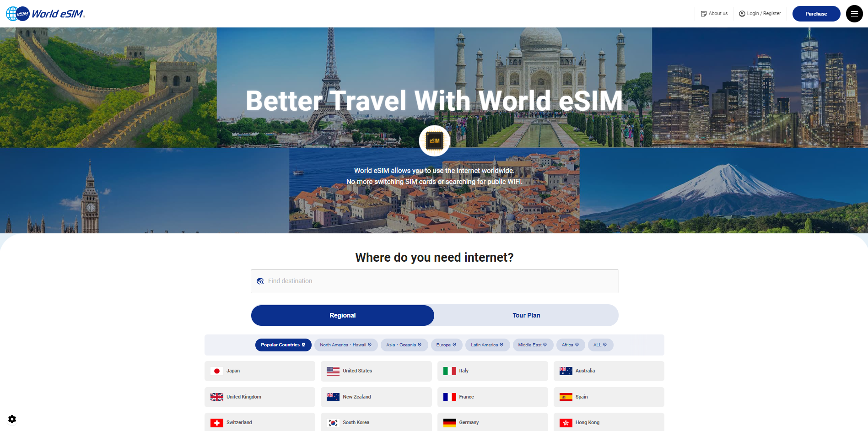The image size is (868, 431).
Task: Choose United States as destination
Action: point(376,371)
